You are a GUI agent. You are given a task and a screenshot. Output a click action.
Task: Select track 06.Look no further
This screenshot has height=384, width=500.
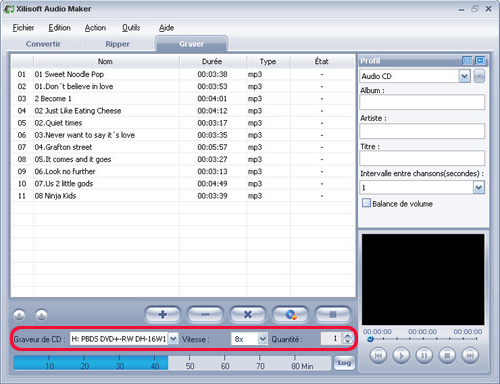183,171
